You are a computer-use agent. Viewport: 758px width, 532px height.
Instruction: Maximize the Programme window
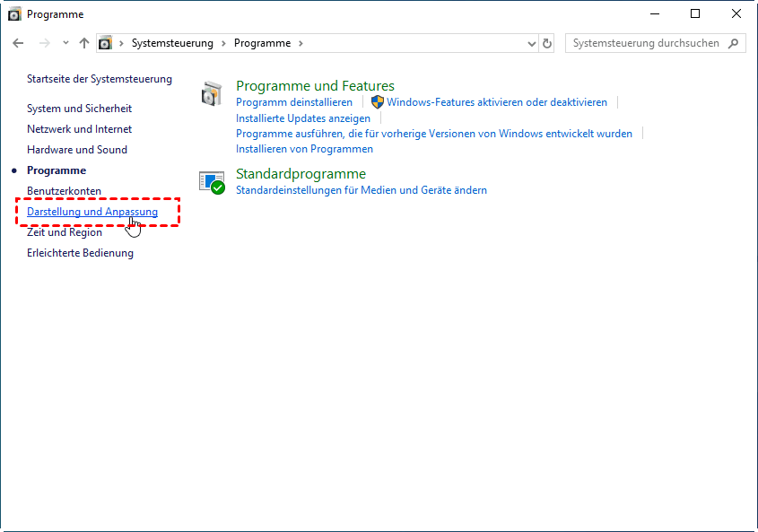click(x=695, y=14)
